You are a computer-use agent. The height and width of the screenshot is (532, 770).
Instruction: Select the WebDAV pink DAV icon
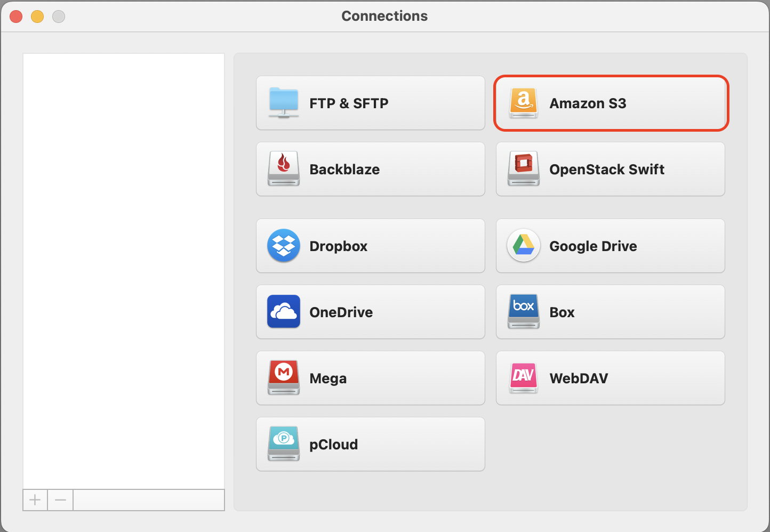coord(524,377)
